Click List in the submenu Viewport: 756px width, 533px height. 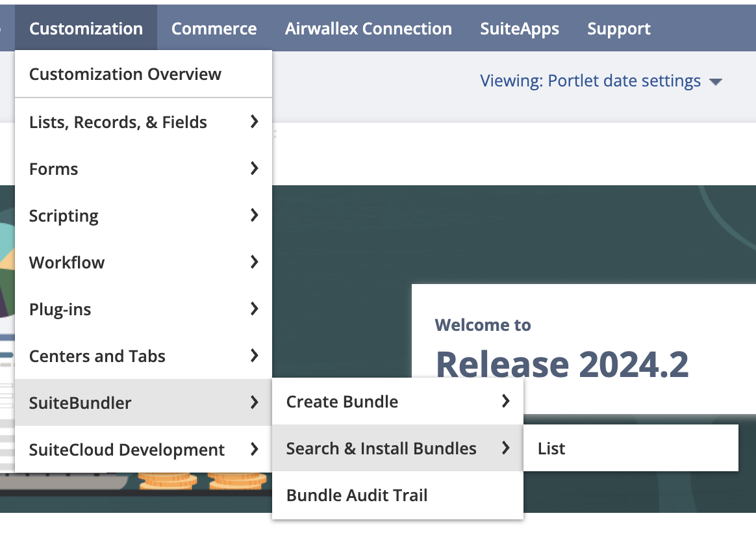click(551, 448)
